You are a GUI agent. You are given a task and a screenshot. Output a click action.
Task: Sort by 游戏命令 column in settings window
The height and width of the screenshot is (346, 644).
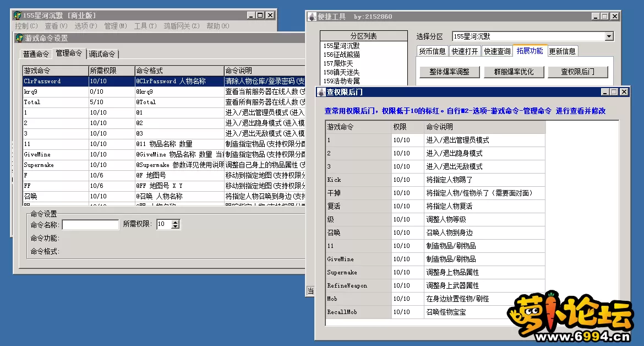[x=56, y=71]
